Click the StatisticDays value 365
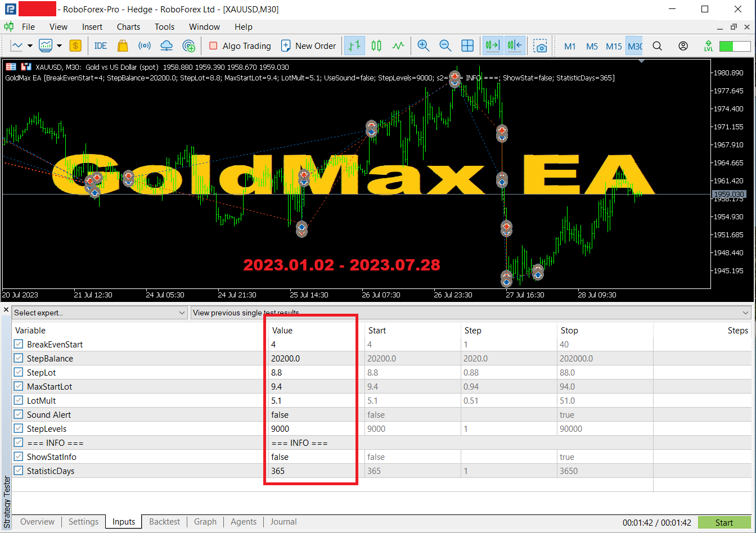 coord(278,471)
